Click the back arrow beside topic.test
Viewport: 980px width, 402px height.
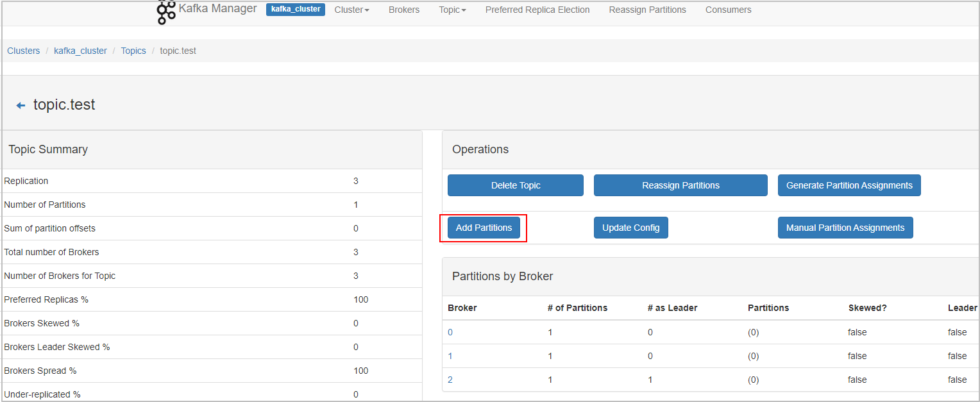point(21,106)
